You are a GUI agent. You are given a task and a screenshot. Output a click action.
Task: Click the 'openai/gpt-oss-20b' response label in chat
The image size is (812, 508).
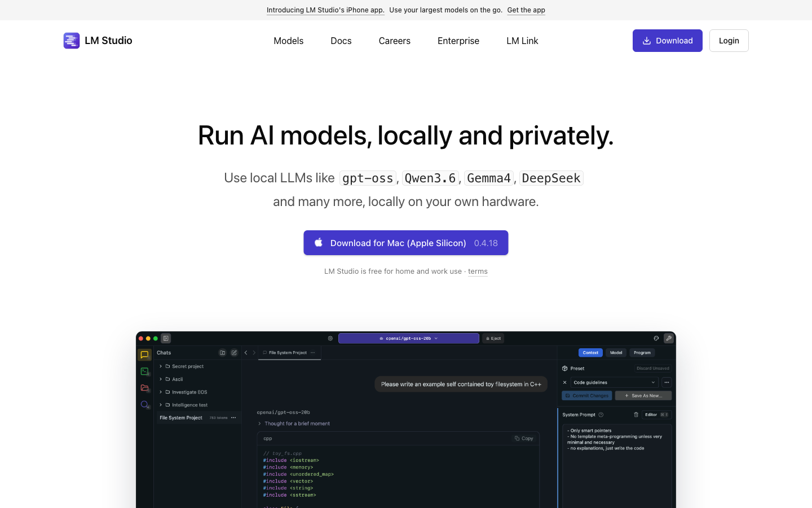(x=284, y=413)
